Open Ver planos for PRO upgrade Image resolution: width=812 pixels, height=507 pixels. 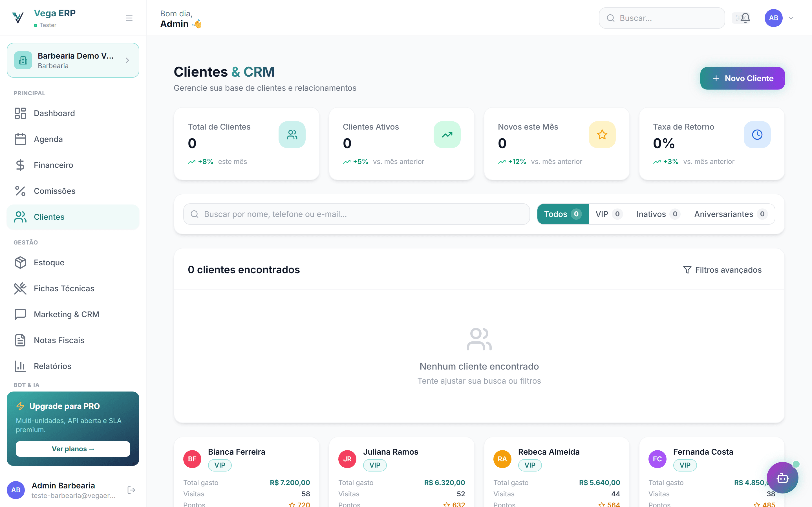(x=73, y=449)
